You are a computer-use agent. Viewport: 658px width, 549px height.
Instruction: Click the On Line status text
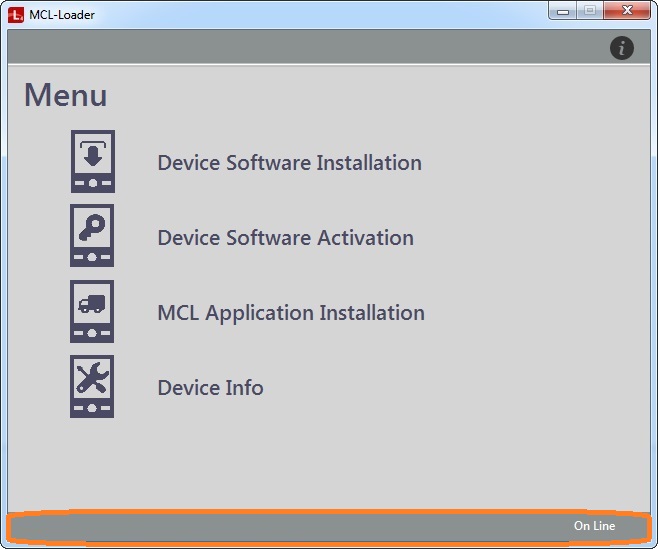click(x=594, y=525)
